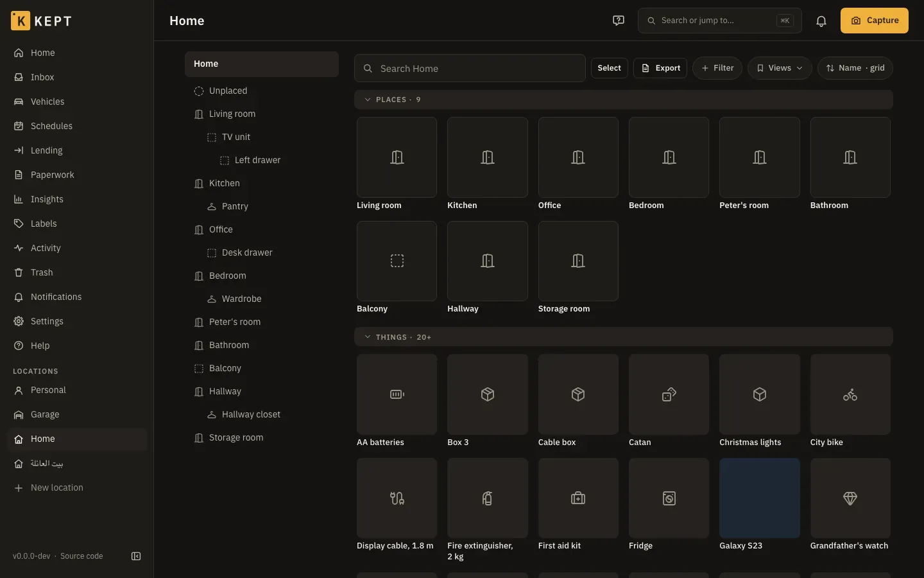Screen dimensions: 924x578
Task: Click the Kept logo icon
Action: pos(21,21)
